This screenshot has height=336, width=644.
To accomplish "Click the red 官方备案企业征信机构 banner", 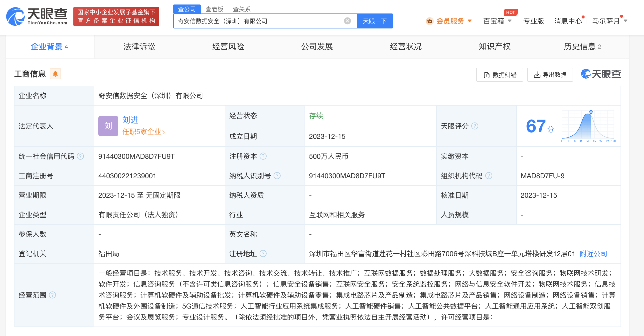I will (x=116, y=16).
